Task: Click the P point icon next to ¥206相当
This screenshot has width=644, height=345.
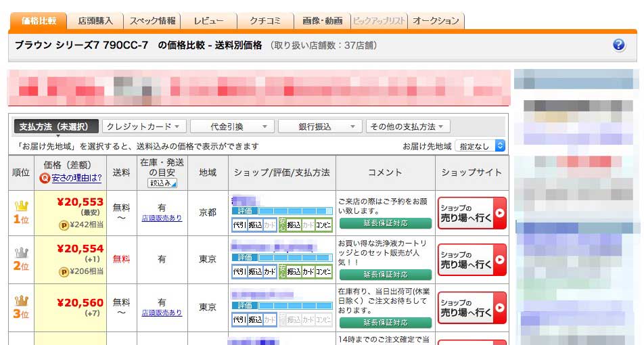Action: tap(64, 271)
